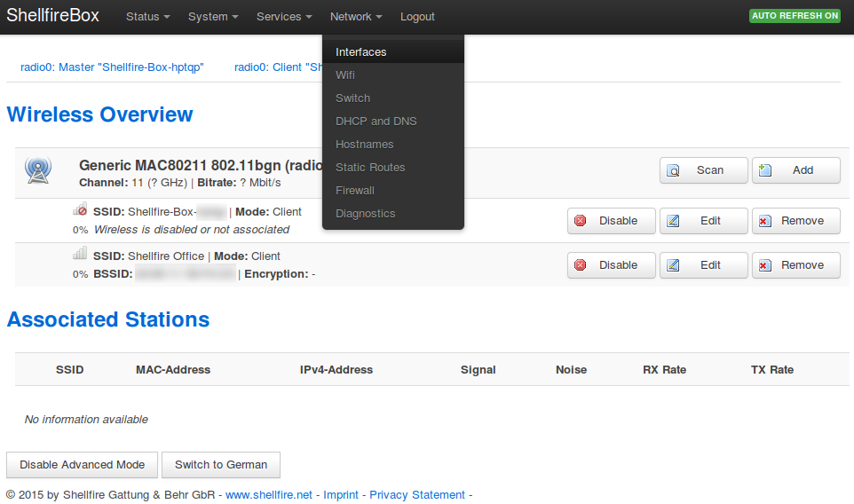This screenshot has width=854, height=504.
Task: Click Switch to German button
Action: click(x=221, y=465)
